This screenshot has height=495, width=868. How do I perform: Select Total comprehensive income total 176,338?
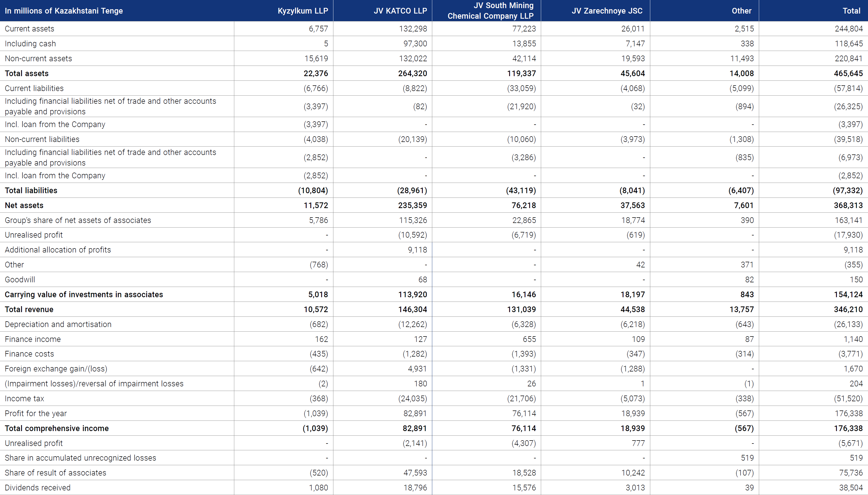pyautogui.click(x=848, y=428)
